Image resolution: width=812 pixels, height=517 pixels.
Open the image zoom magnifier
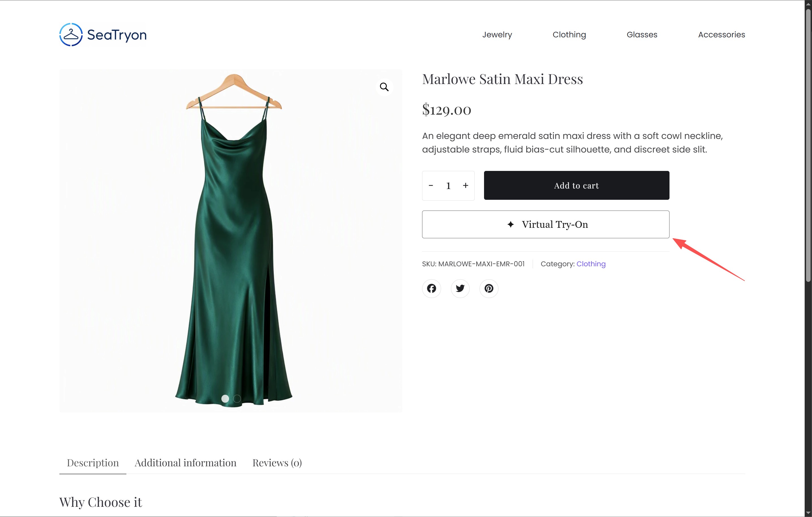384,87
